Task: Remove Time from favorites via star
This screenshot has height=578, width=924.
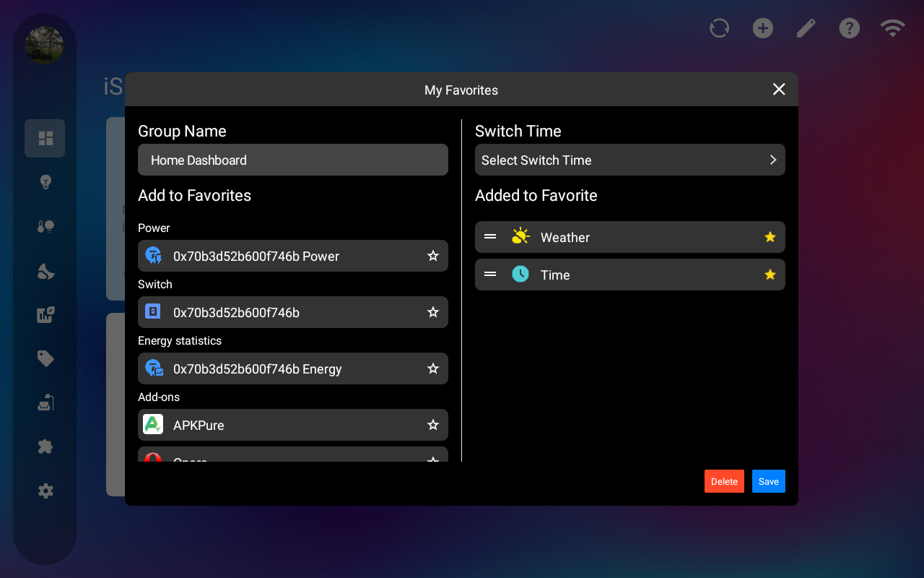Action: tap(770, 275)
